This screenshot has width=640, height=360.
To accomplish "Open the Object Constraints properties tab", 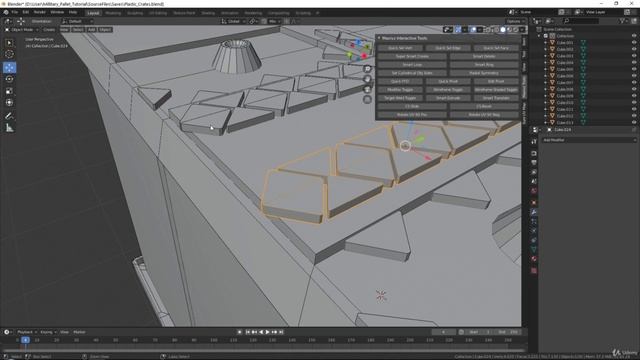I will (534, 240).
